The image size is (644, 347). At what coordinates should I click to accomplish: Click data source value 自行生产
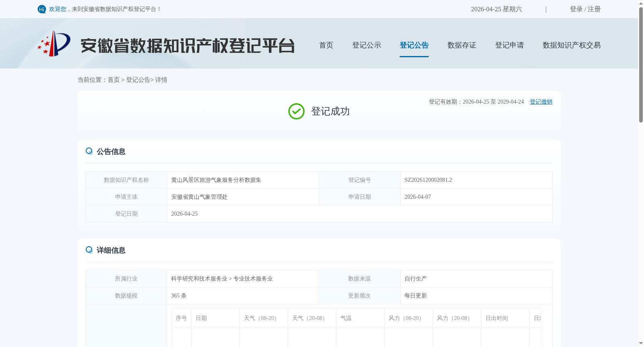[416, 279]
